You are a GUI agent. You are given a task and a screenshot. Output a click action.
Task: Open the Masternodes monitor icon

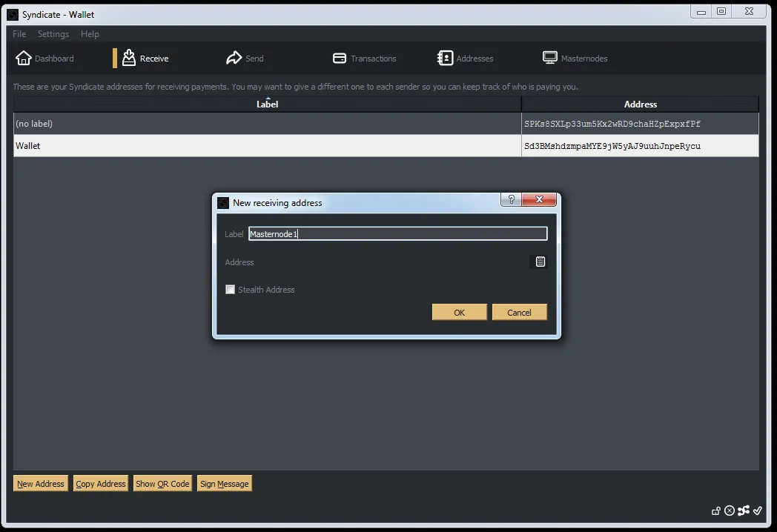point(549,58)
